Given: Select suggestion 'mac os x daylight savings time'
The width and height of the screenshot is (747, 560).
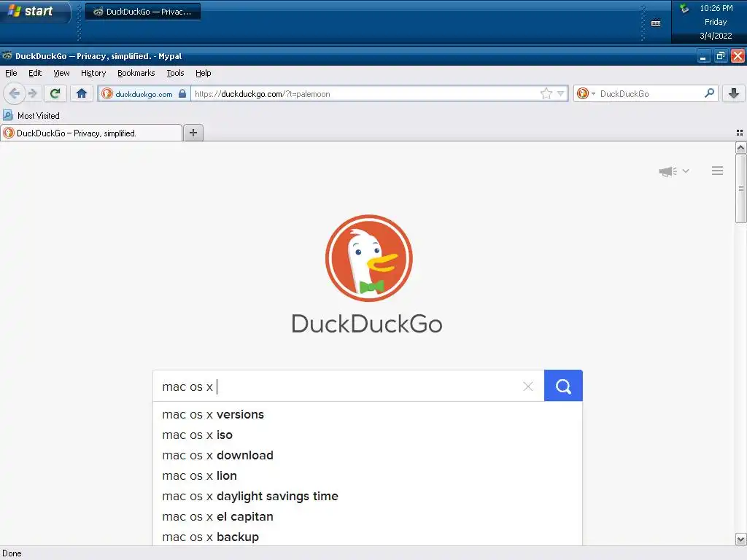Looking at the screenshot, I should pyautogui.click(x=368, y=497).
